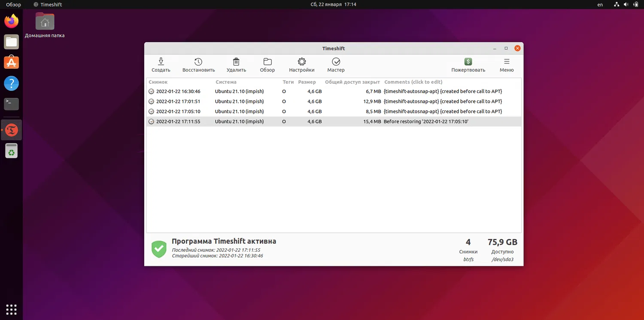Open the Обзор activities overview in top bar
The image size is (644, 320).
coord(13,5)
